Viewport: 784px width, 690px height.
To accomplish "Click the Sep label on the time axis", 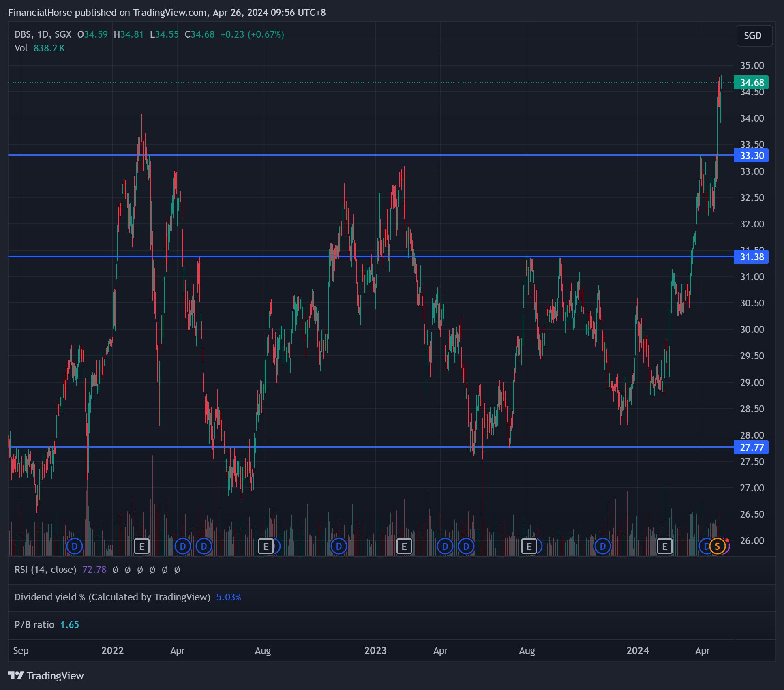I will [x=21, y=651].
